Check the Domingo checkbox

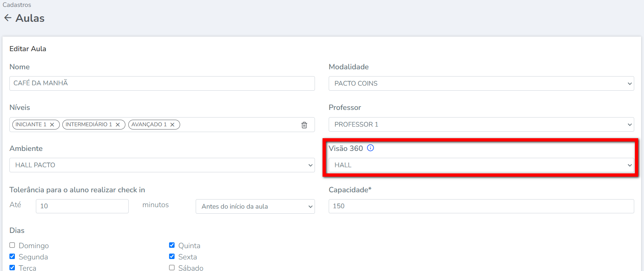12,245
